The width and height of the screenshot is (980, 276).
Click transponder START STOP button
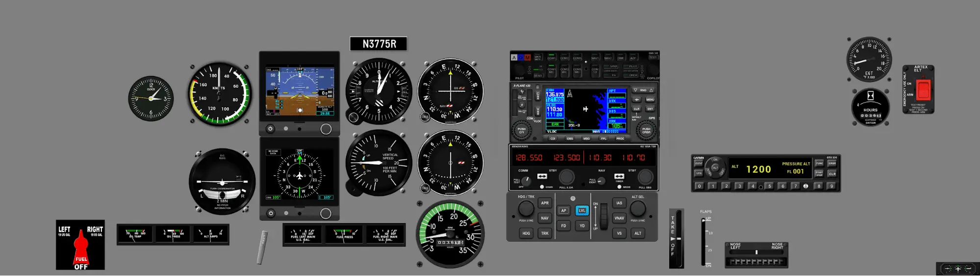[x=819, y=174]
